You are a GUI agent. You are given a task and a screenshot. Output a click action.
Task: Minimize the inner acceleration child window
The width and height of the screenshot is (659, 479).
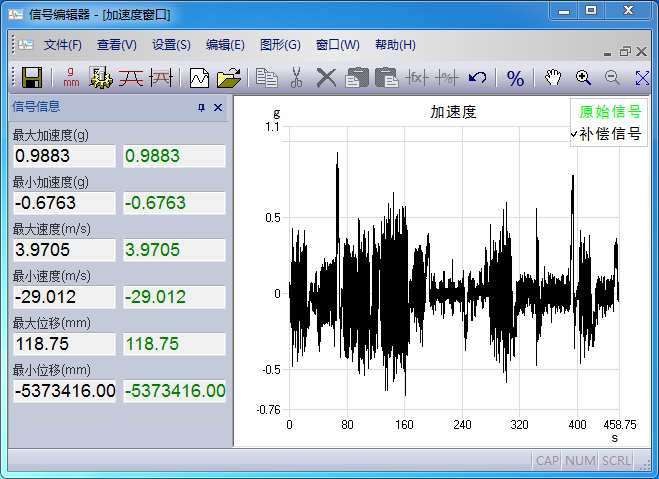click(607, 53)
